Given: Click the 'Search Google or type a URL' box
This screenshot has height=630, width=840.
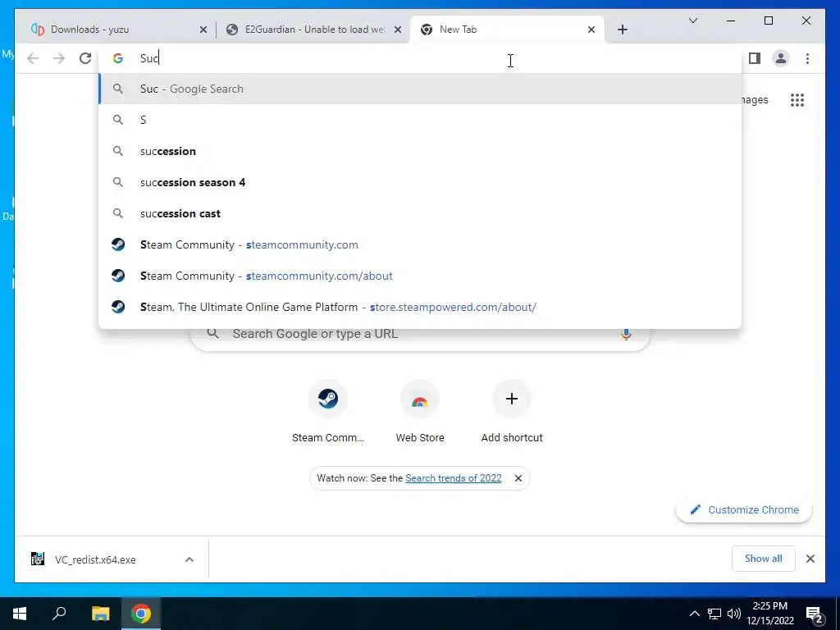Looking at the screenshot, I should pos(420,334).
